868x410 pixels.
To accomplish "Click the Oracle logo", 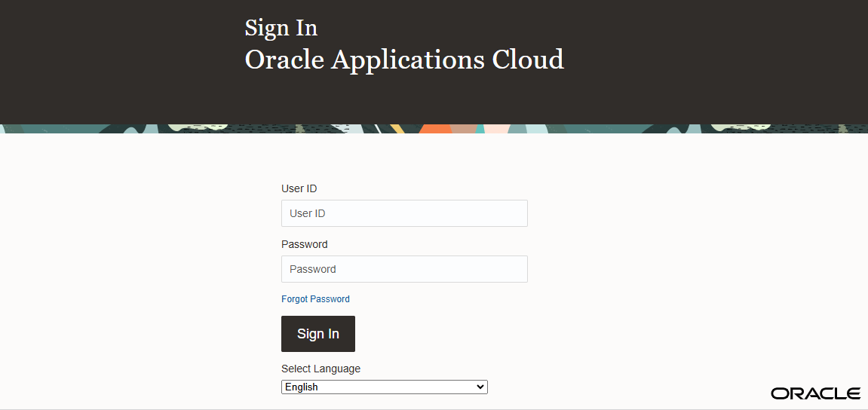I will click(816, 393).
